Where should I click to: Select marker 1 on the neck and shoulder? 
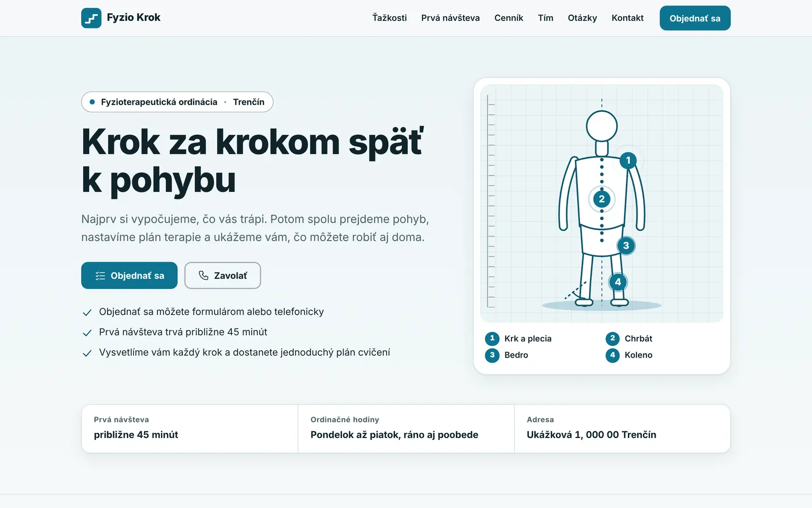click(x=628, y=161)
